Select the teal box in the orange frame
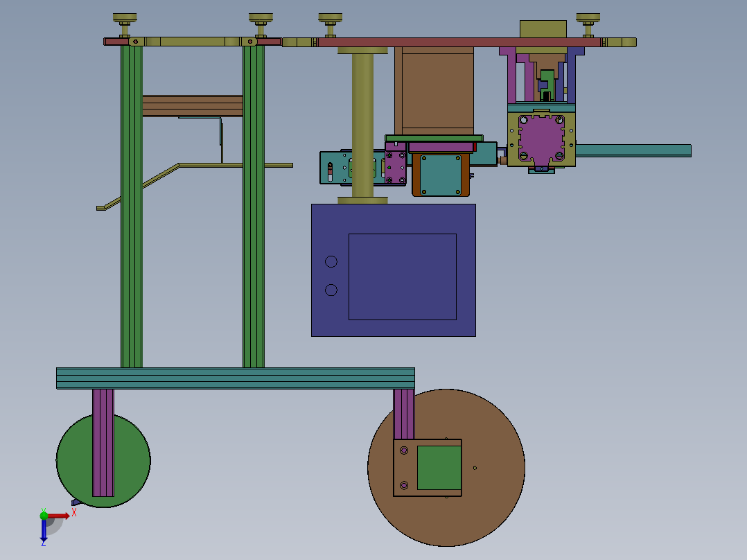 (x=441, y=175)
